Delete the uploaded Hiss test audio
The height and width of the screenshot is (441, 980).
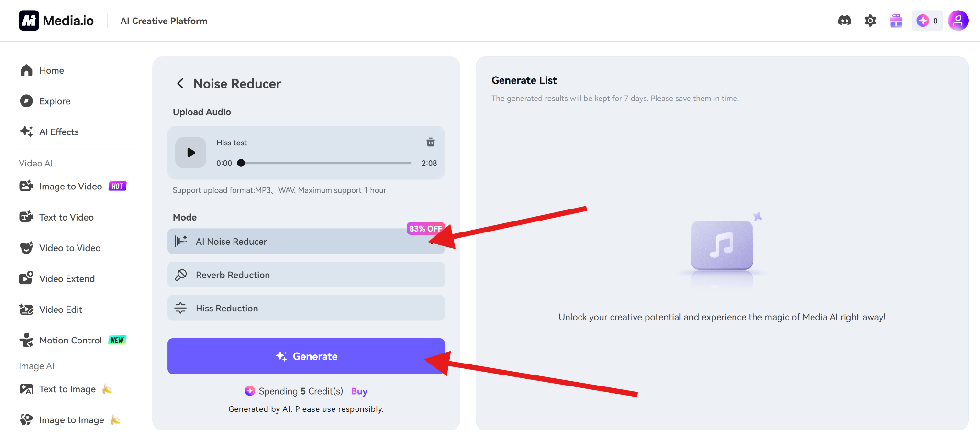tap(430, 142)
